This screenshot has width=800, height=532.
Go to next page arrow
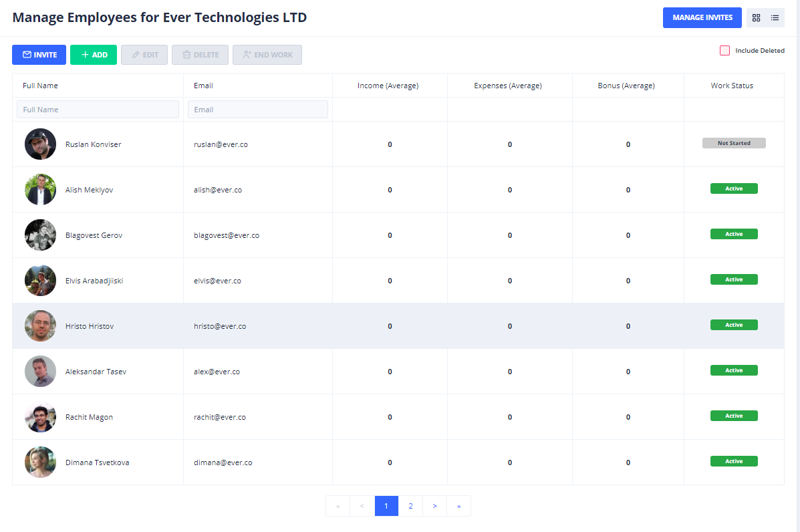[434, 506]
